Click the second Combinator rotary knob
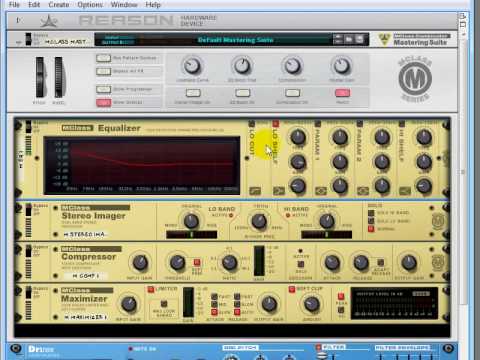 pos(242,66)
